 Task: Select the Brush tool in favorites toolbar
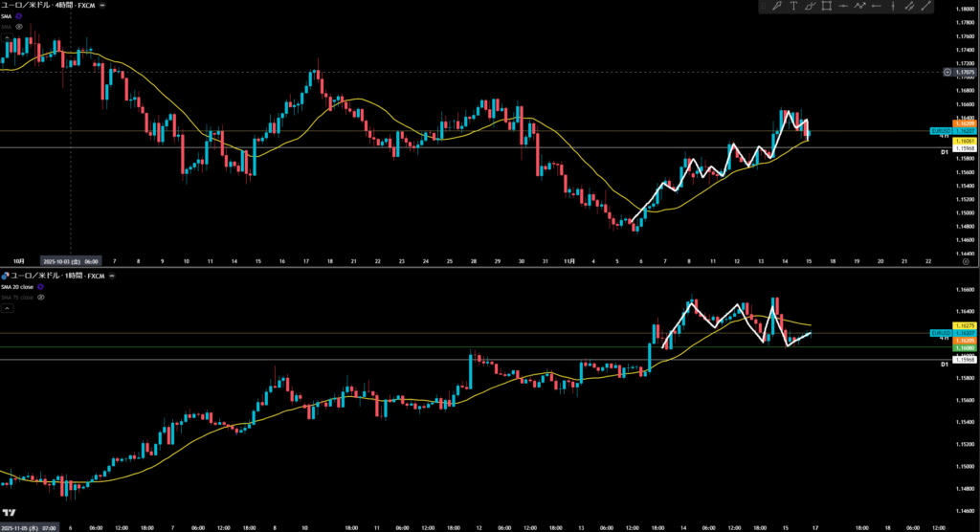[811, 7]
